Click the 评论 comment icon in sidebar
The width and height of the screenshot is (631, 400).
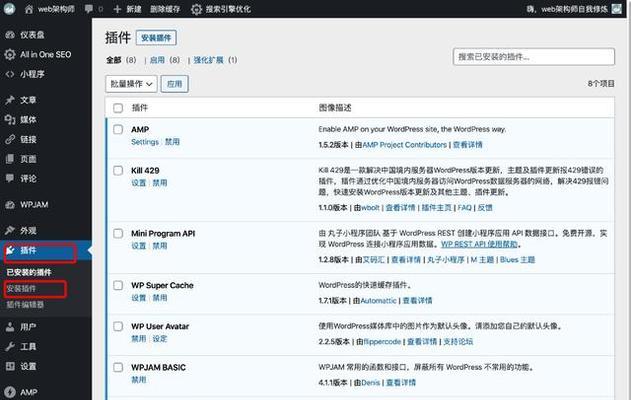pos(10,178)
